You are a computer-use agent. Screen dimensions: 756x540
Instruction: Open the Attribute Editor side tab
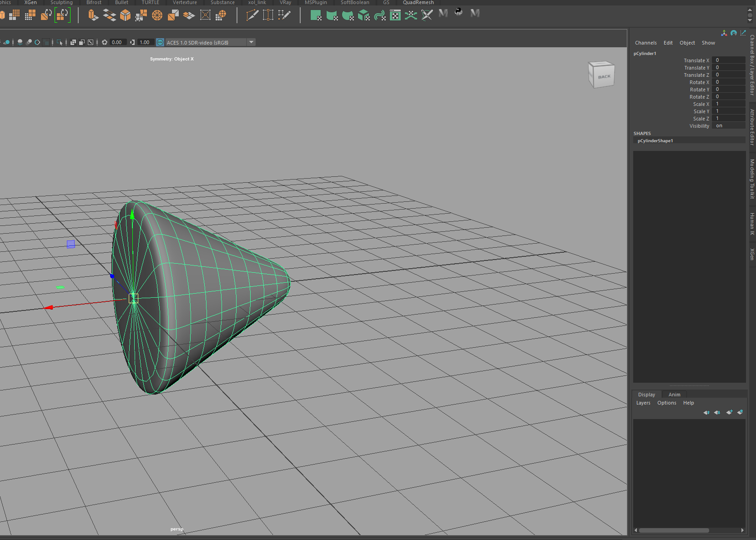pos(752,127)
